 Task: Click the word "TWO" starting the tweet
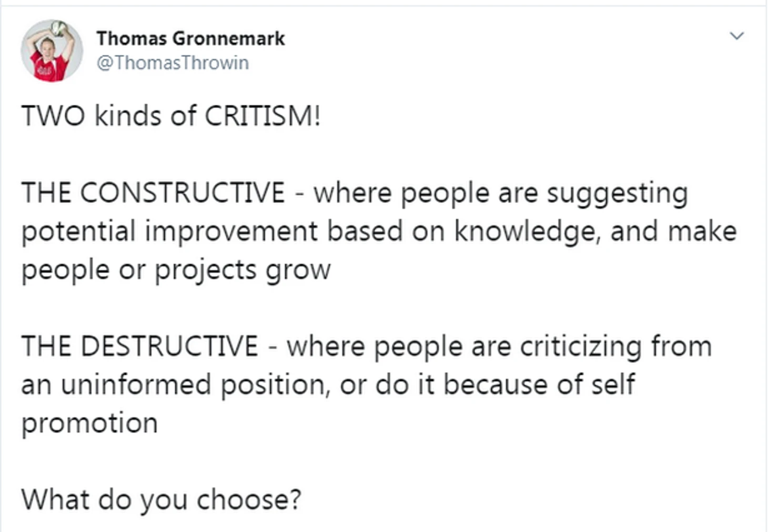pos(53,116)
